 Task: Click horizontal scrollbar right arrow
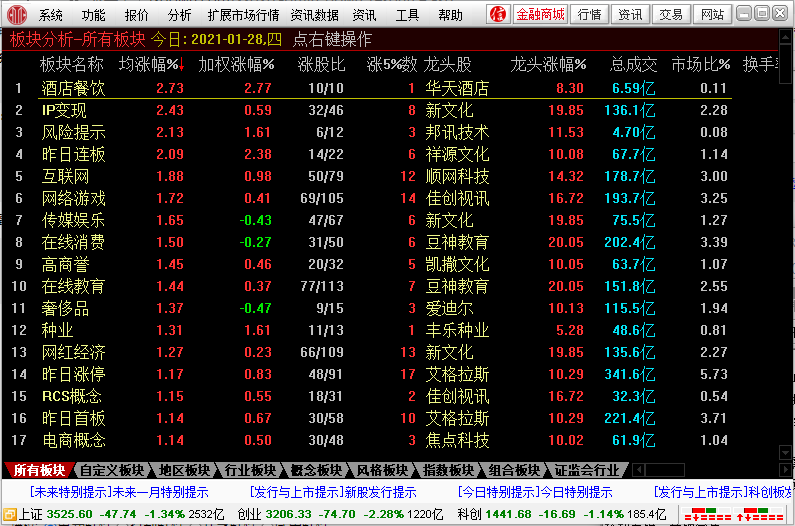pyautogui.click(x=785, y=470)
